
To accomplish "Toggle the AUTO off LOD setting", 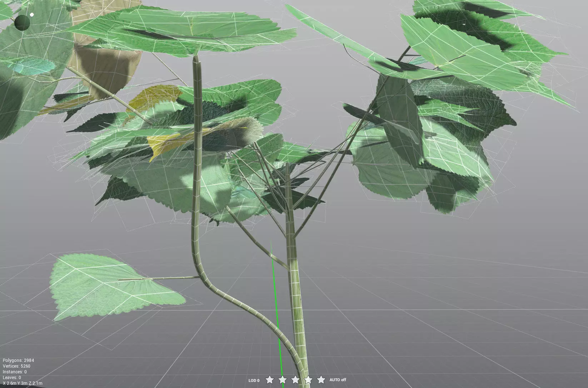I will [338, 380].
